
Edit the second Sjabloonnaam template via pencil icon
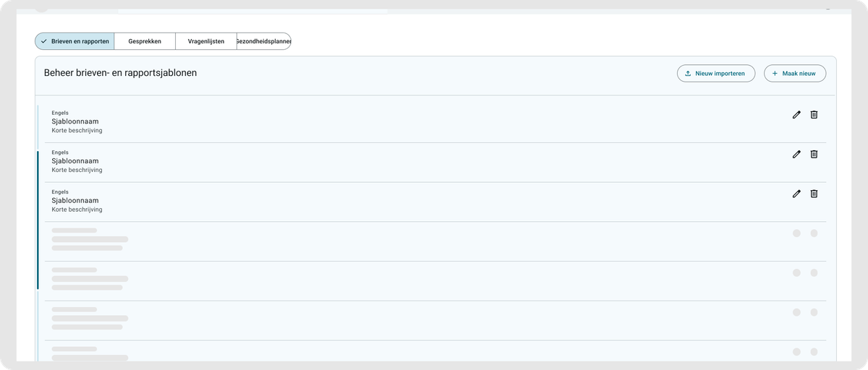(x=796, y=154)
